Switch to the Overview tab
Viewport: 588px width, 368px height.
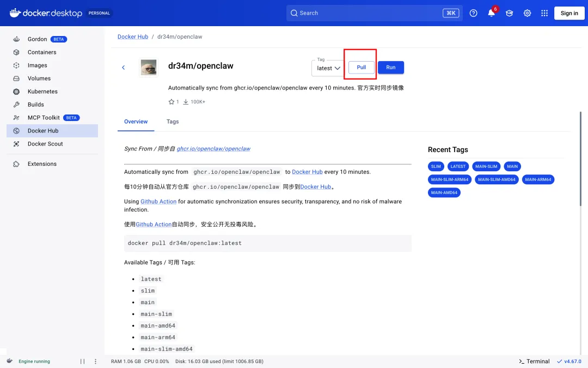[136, 122]
